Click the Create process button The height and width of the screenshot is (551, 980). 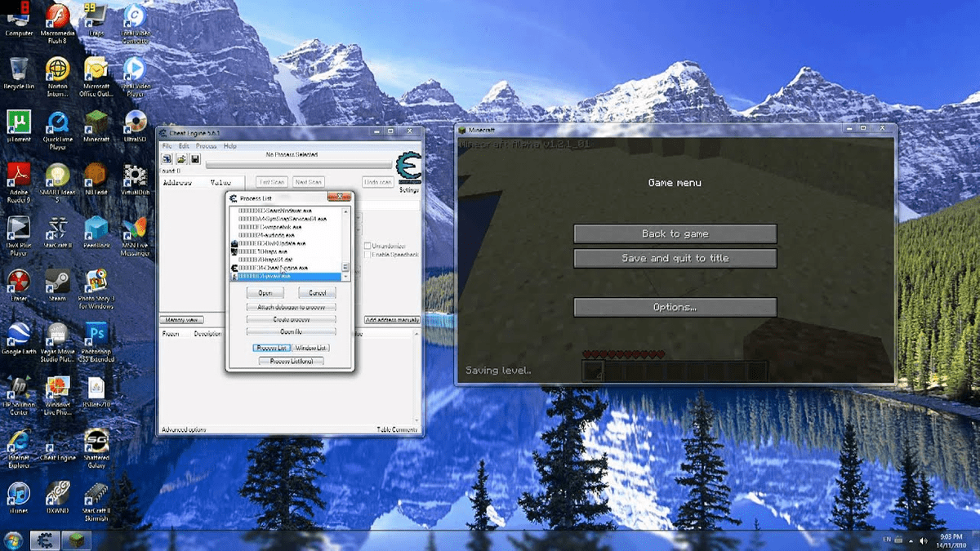[x=292, y=319]
